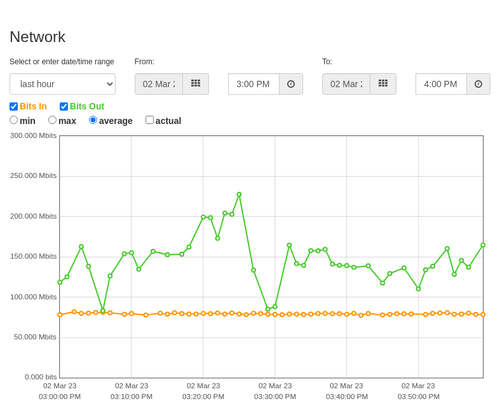Click the 3:00 PM From time field
Image resolution: width=500 pixels, height=403 pixels.
point(254,84)
